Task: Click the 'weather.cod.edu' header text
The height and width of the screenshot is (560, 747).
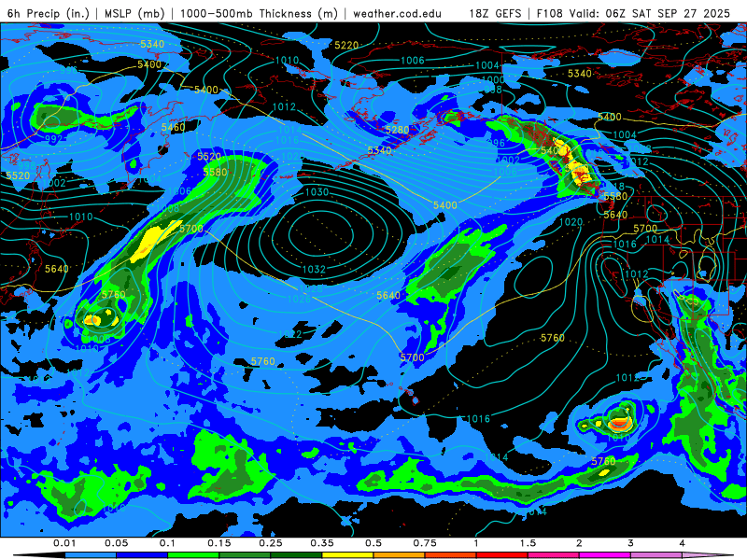Action: click(397, 13)
